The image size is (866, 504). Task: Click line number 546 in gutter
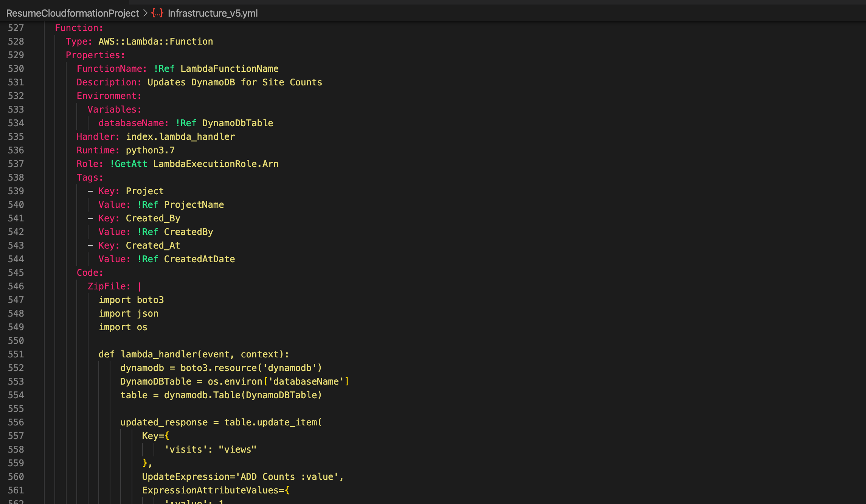click(x=16, y=286)
